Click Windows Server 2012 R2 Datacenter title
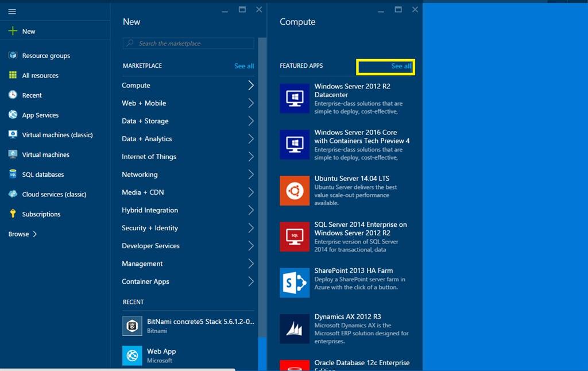Image resolution: width=588 pixels, height=371 pixels. point(352,90)
